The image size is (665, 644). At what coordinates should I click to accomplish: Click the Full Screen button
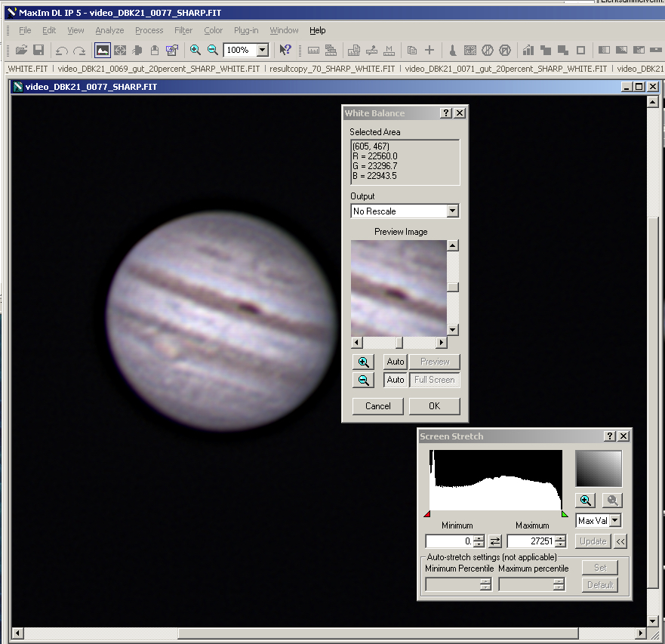click(435, 380)
